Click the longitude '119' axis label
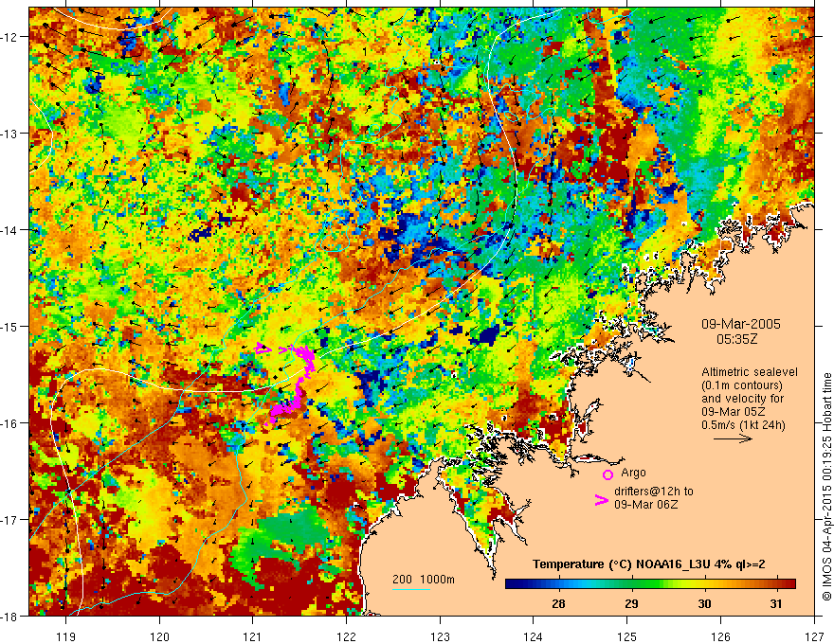The width and height of the screenshot is (834, 644). 65,636
